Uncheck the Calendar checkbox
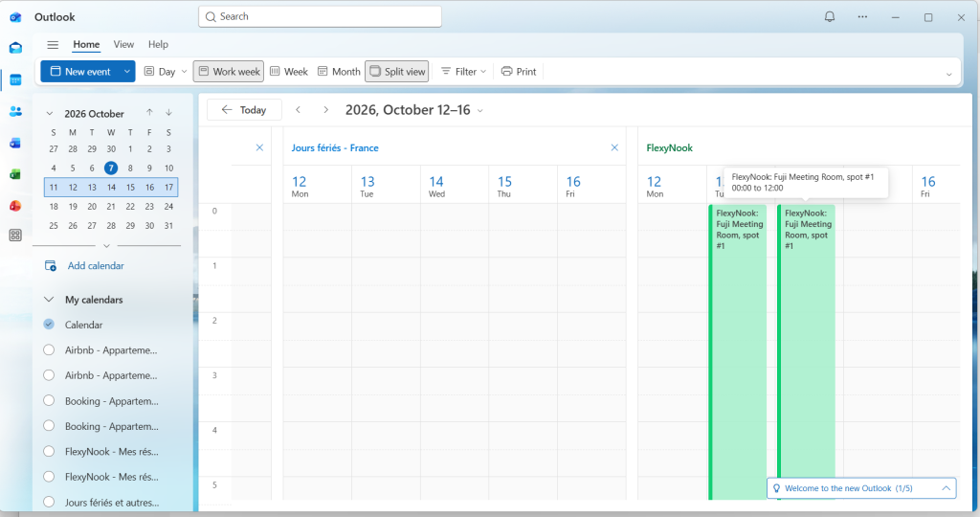The height and width of the screenshot is (517, 980). pyautogui.click(x=49, y=325)
